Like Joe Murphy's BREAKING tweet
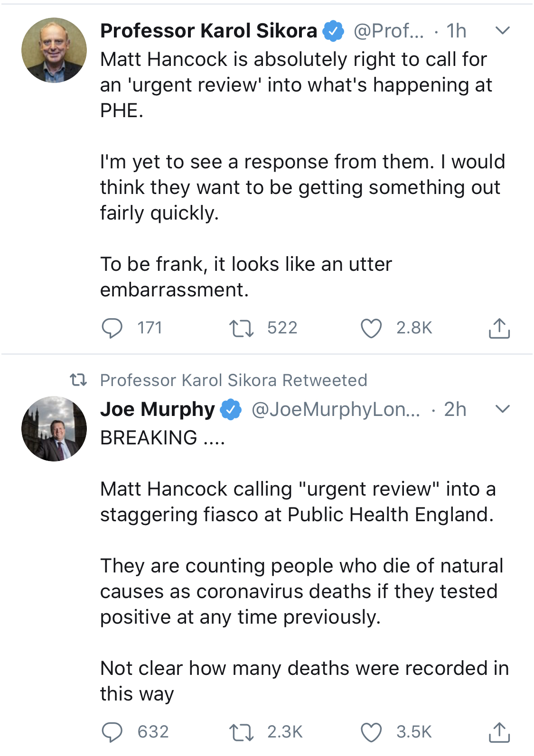The image size is (534, 756). coord(371,732)
